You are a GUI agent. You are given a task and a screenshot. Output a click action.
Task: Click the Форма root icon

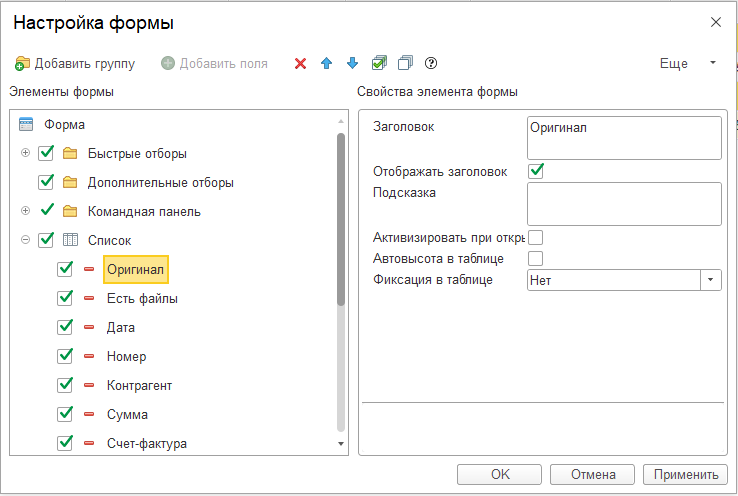[x=26, y=124]
